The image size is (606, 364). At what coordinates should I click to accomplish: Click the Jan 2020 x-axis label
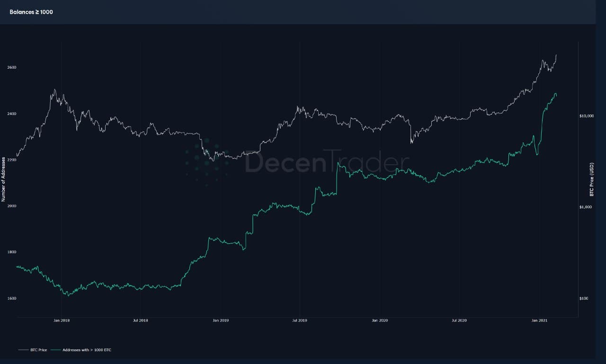[380, 321]
